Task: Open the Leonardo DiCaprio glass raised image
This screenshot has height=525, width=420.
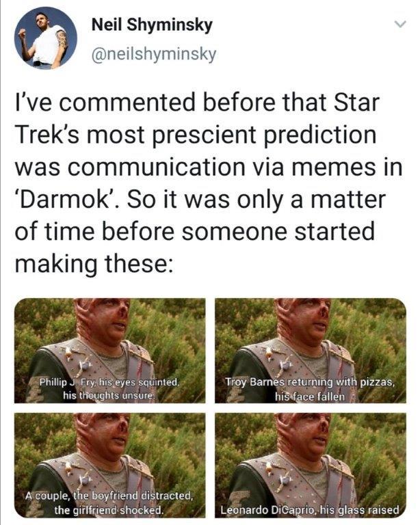Action: coord(310,466)
